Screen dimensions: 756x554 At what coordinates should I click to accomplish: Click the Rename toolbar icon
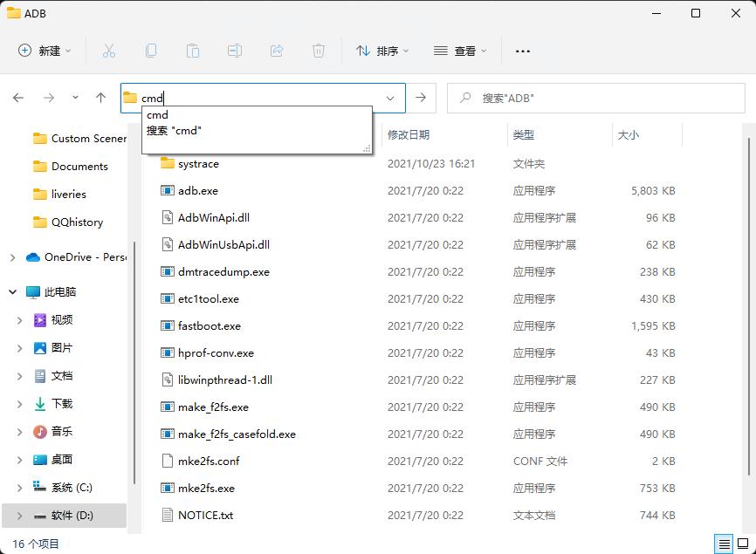pos(235,51)
